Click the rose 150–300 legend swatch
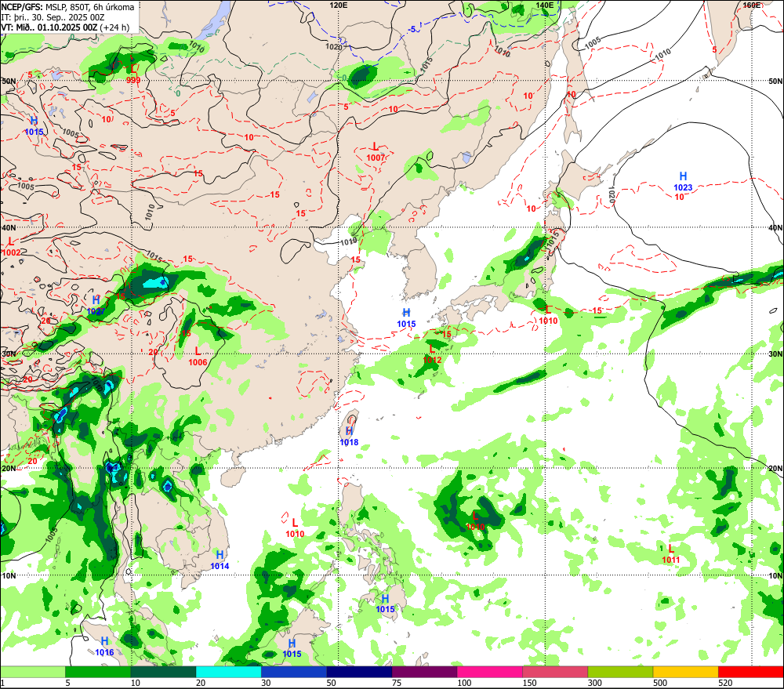Viewport: 784px width, 689px height. 555,672
